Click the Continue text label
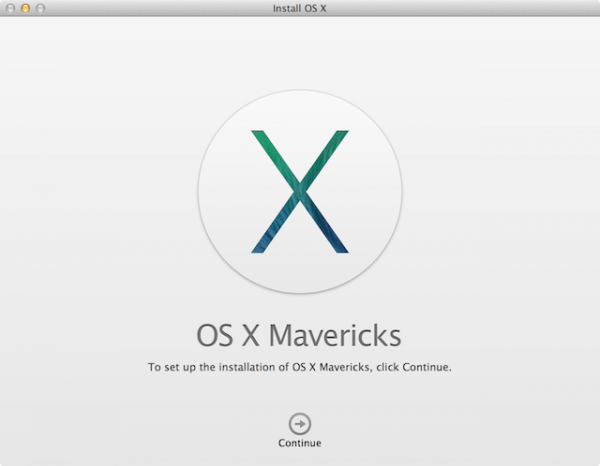Image resolution: width=600 pixels, height=466 pixels. click(300, 443)
